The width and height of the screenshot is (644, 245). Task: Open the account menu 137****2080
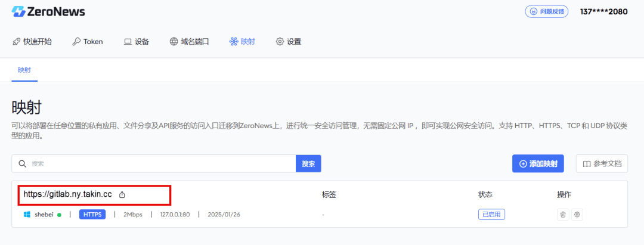(x=603, y=11)
